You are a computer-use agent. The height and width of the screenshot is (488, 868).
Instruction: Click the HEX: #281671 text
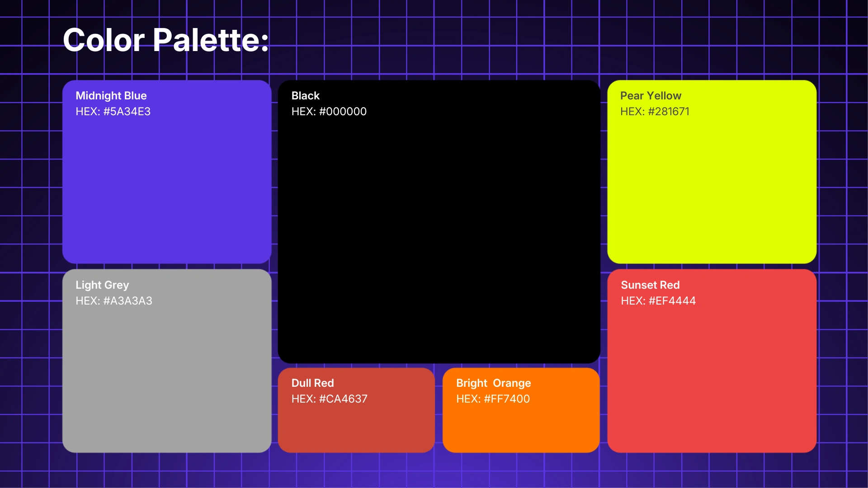coord(655,112)
